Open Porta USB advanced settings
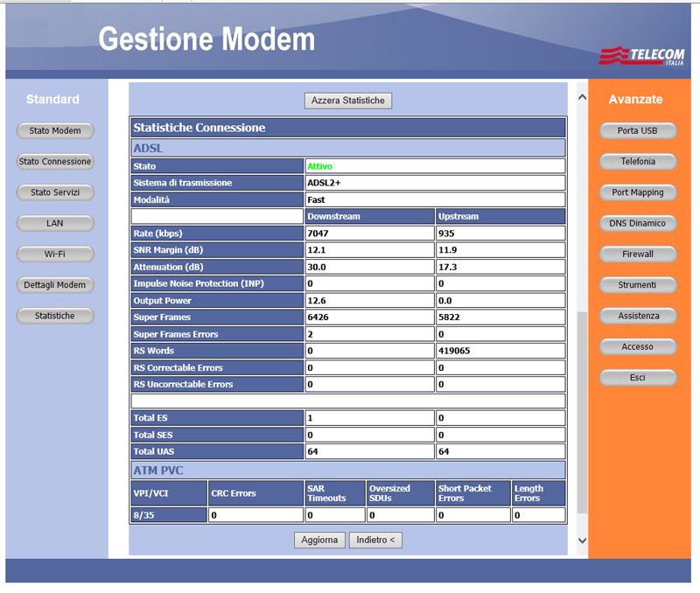Screen dimensions: 700x593 (637, 131)
